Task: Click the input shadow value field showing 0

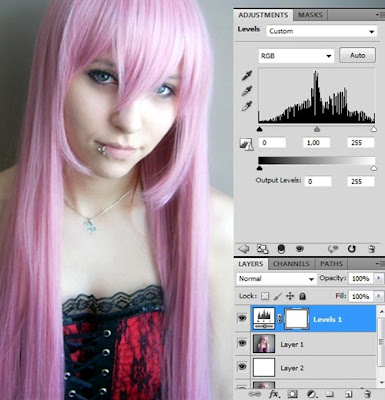Action: click(x=273, y=143)
